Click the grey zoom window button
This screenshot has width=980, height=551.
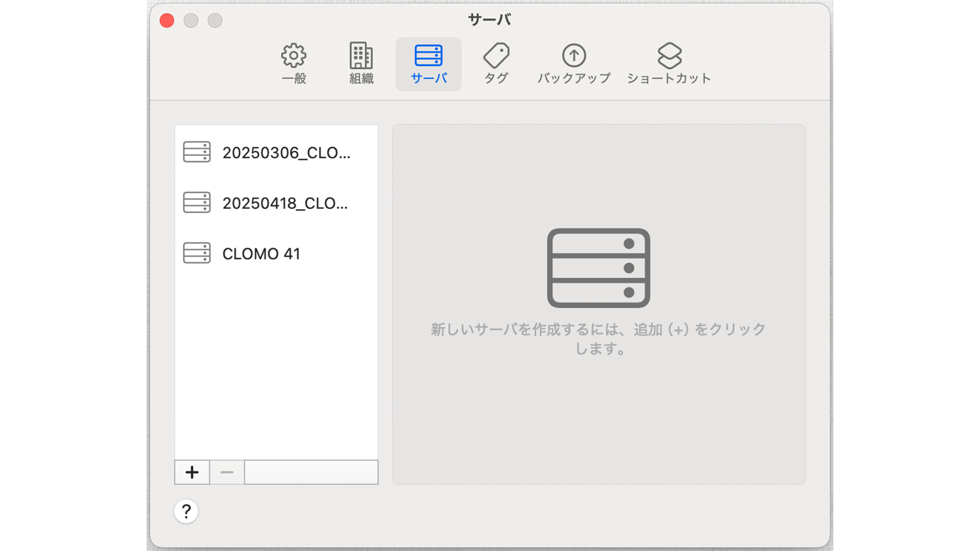click(215, 20)
